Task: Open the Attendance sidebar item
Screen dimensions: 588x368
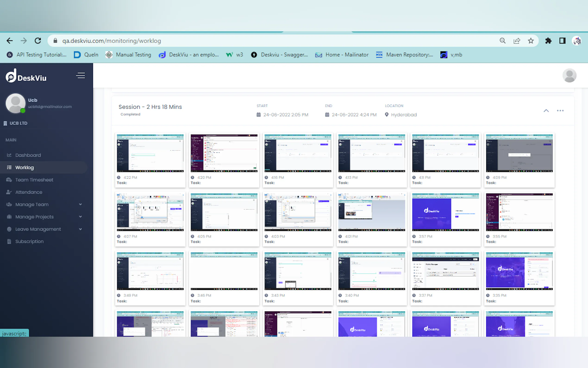Action: (29, 192)
